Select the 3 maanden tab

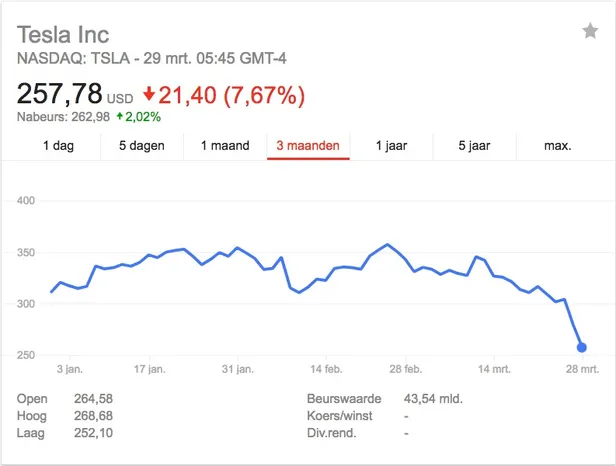(x=308, y=146)
